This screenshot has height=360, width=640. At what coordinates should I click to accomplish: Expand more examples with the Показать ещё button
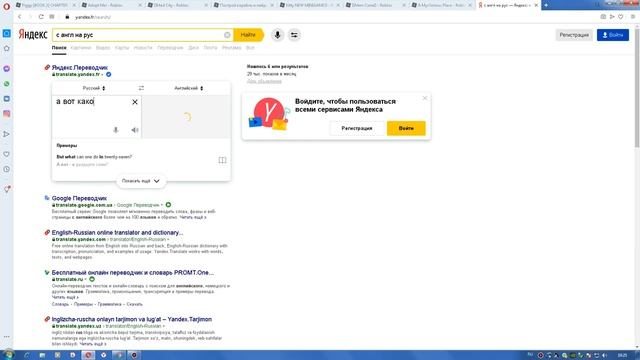(141, 181)
